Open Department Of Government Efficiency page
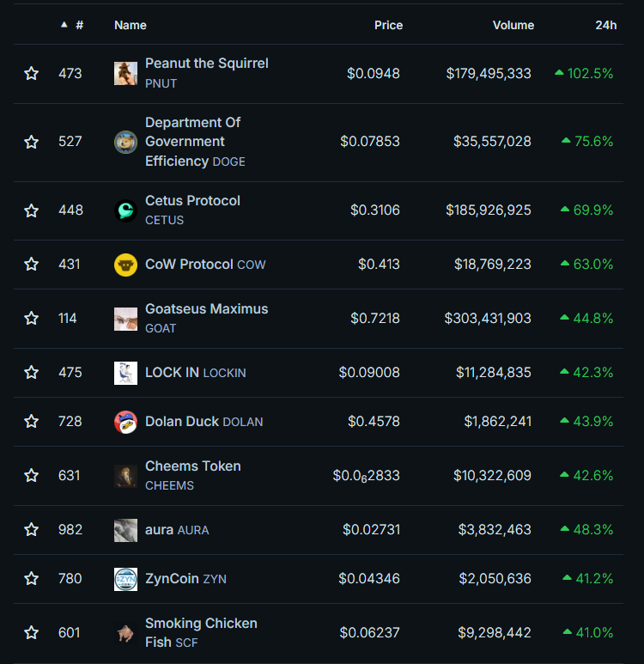644x664 pixels. pos(195,142)
